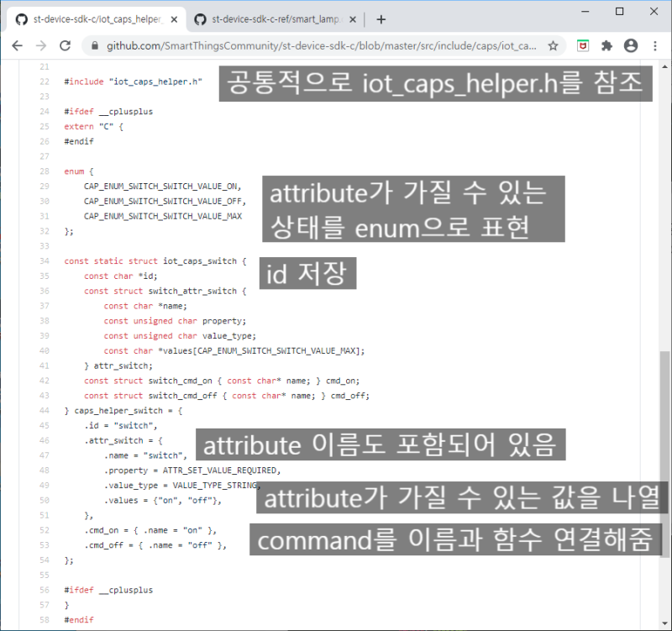This screenshot has width=672, height=631.
Task: Minimize the Chrome window
Action: tap(585, 12)
